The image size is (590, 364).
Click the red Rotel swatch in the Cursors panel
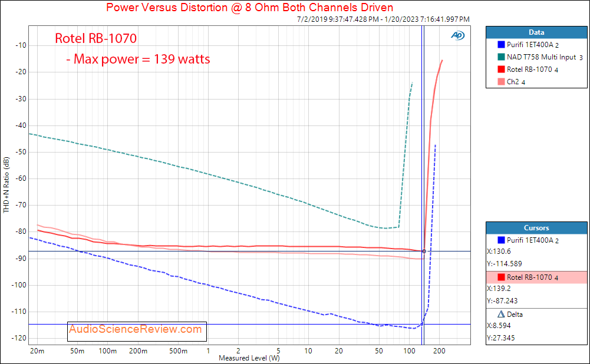(501, 277)
